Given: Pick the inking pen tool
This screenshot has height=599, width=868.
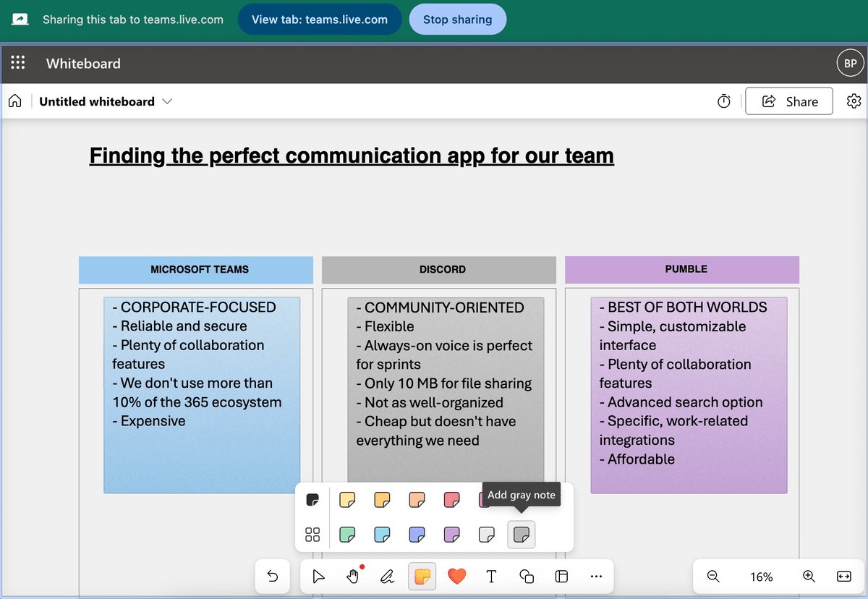Looking at the screenshot, I should pyautogui.click(x=388, y=576).
